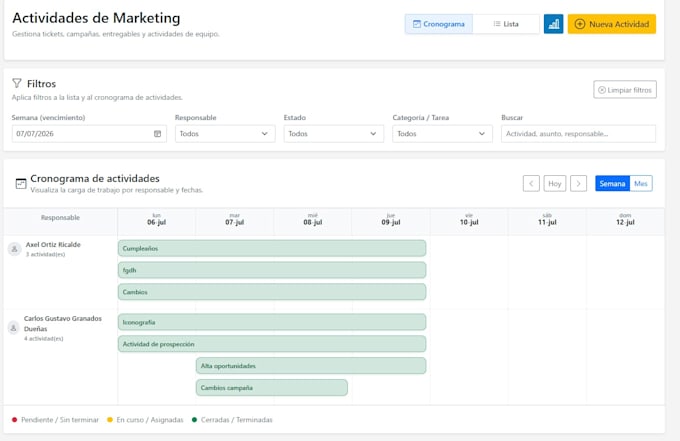Open the Categoría / Tarea dropdown
Viewport: 680px width, 441px height.
[x=442, y=134]
